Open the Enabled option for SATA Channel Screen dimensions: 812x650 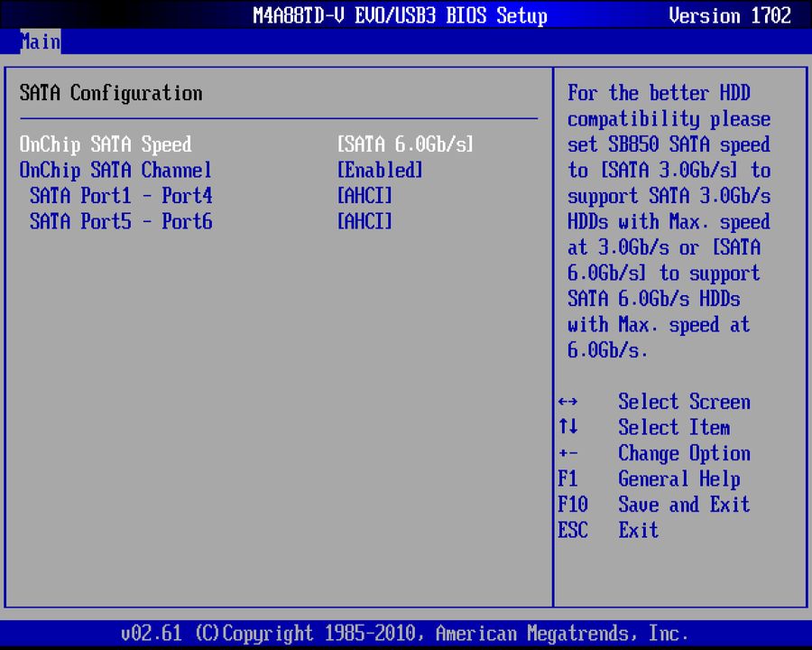[379, 170]
